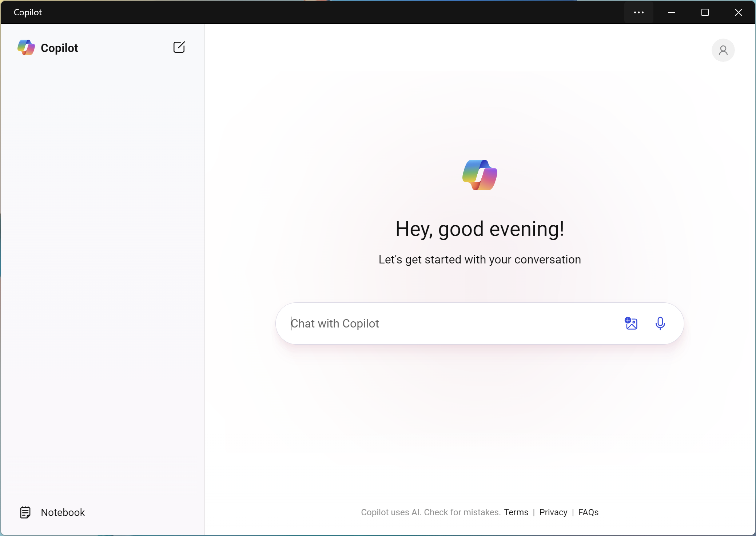Viewport: 756px width, 536px height.
Task: Click the AI mistakes disclaimer text
Action: click(x=430, y=512)
